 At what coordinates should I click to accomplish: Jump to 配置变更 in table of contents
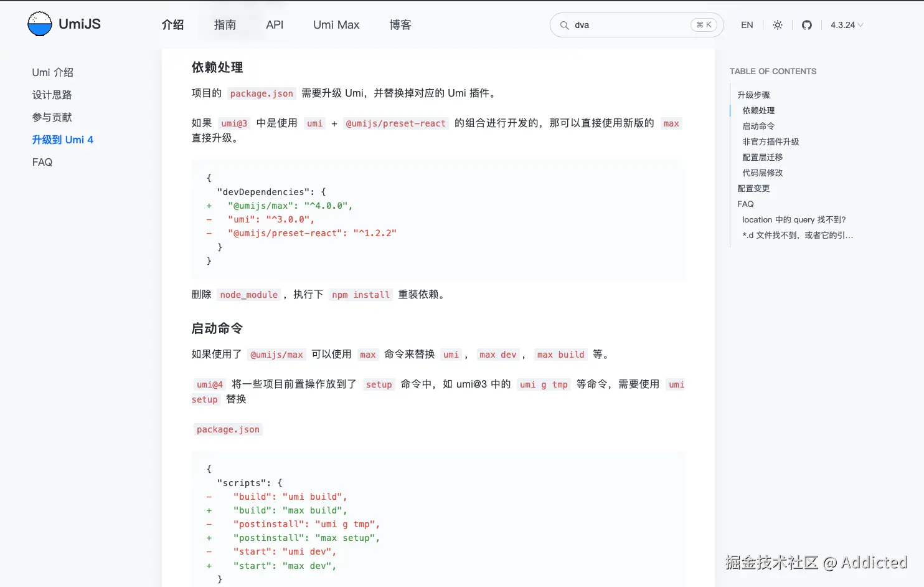pos(753,188)
